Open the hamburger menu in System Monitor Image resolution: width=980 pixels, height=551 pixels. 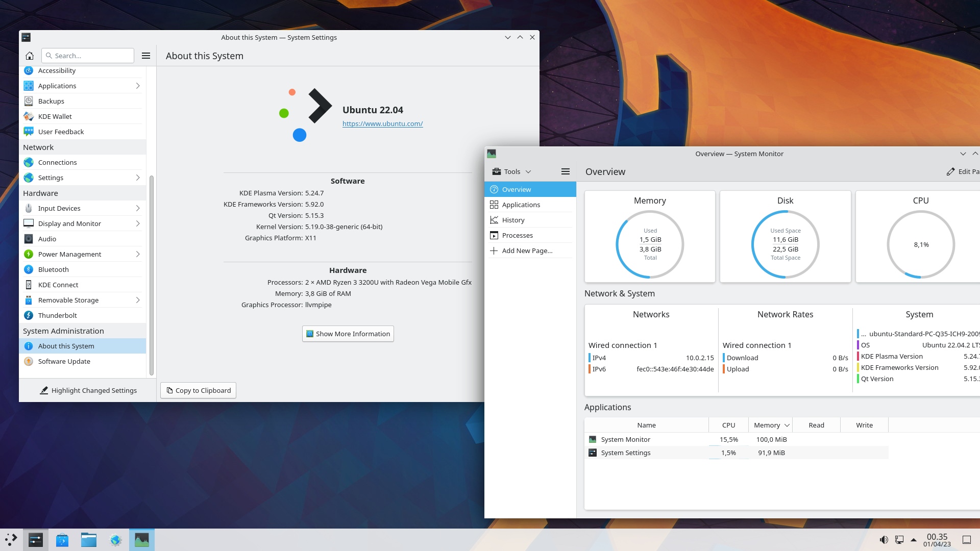566,171
